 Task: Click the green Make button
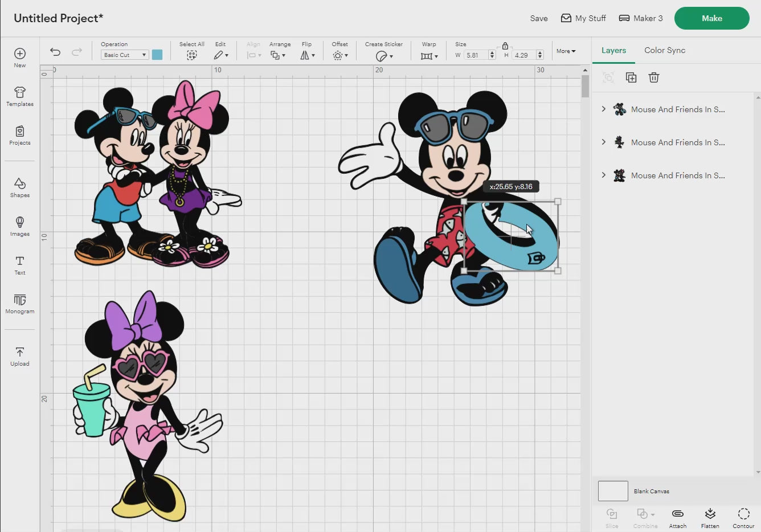tap(712, 18)
